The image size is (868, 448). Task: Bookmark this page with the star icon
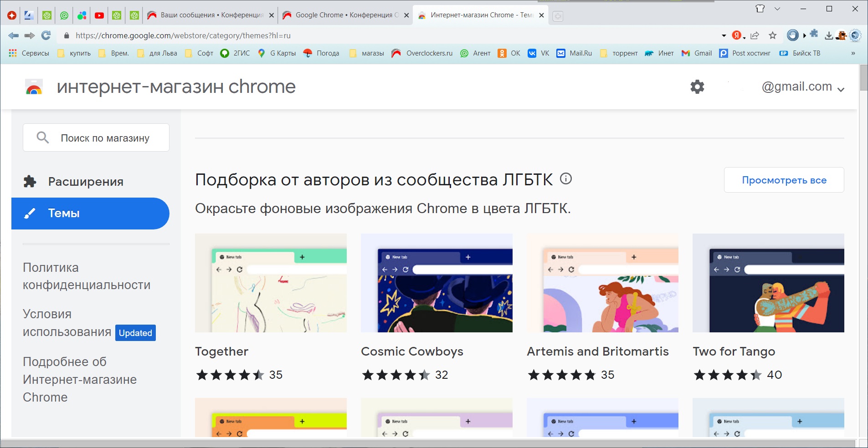[772, 36]
